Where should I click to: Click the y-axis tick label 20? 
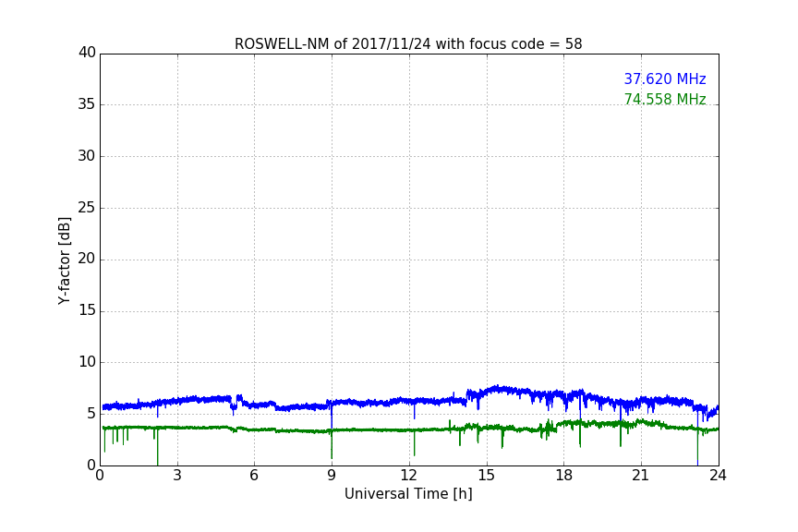[87, 259]
